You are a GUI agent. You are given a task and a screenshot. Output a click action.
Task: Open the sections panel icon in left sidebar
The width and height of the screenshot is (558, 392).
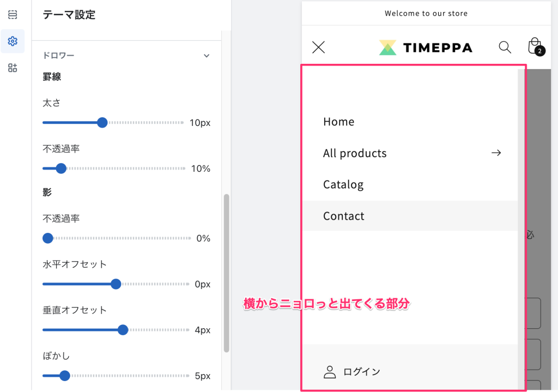tap(12, 14)
